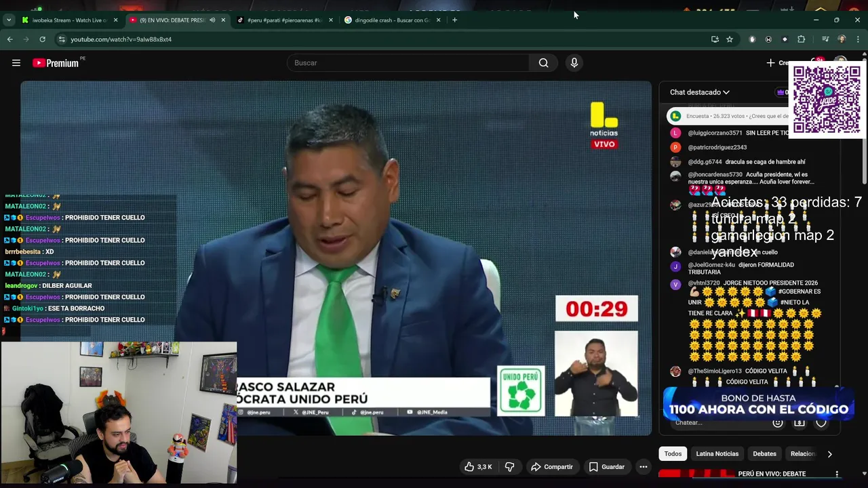Open a new browser tab
The height and width of the screenshot is (488, 868).
[454, 20]
